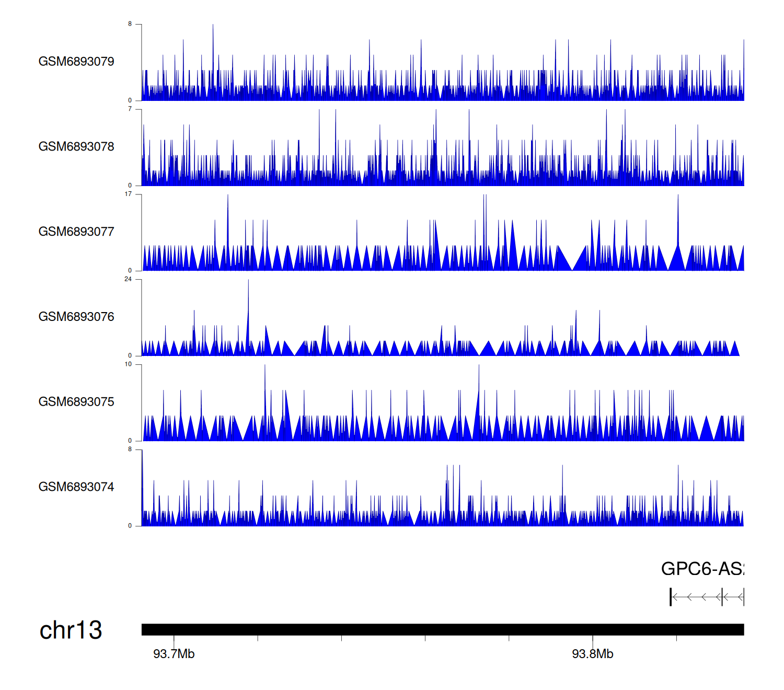Click the chr13 chromosome label
784x690 pixels.
(x=71, y=630)
